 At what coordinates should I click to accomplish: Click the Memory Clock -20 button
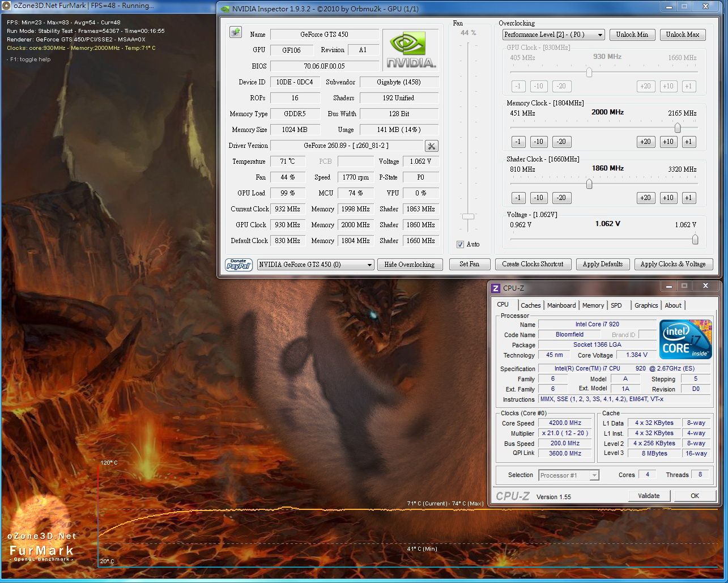(x=561, y=142)
